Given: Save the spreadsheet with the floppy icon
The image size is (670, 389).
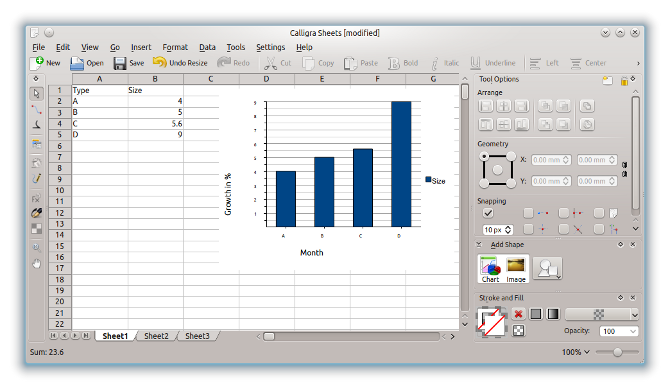Looking at the screenshot, I should tap(120, 63).
